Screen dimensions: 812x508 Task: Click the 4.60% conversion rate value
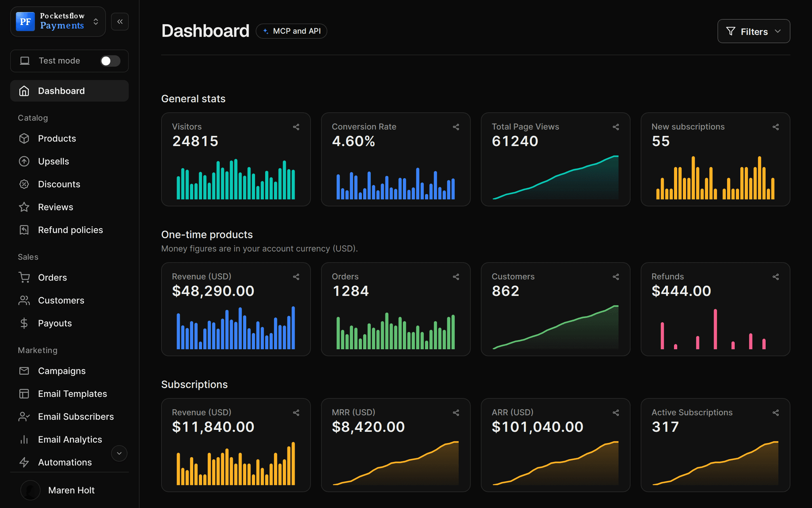click(353, 141)
